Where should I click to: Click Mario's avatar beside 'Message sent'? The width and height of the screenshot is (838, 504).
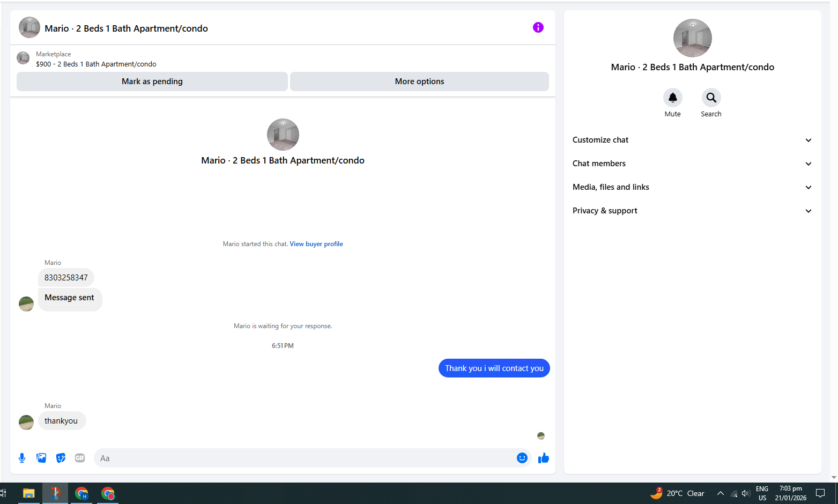click(26, 304)
